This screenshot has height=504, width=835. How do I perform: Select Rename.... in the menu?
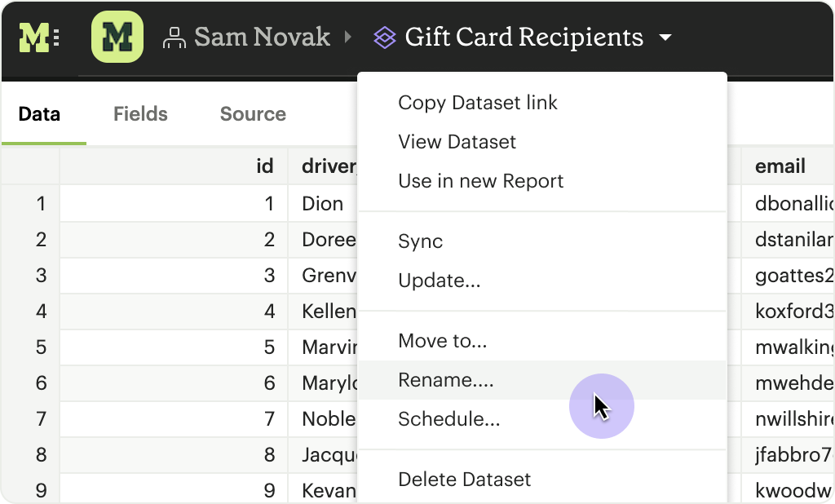pos(445,380)
